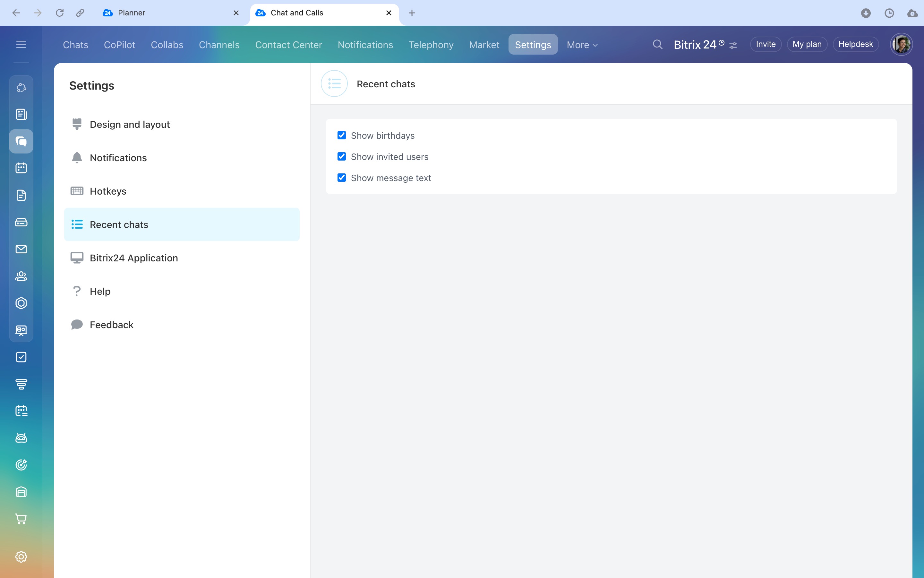Image resolution: width=924 pixels, height=578 pixels.
Task: Open the Tasks checkmark icon in sidebar
Action: pyautogui.click(x=21, y=357)
